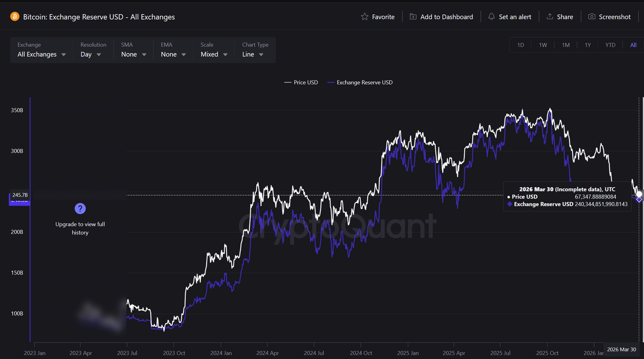Open the Exchange dropdown set to All Exchanges
Viewport: 644px width, 359px height.
(x=42, y=54)
